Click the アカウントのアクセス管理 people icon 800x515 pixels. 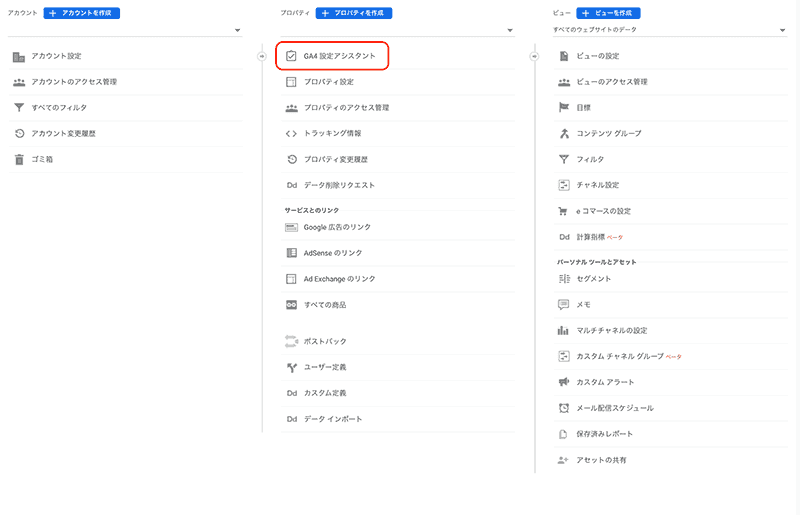point(19,82)
